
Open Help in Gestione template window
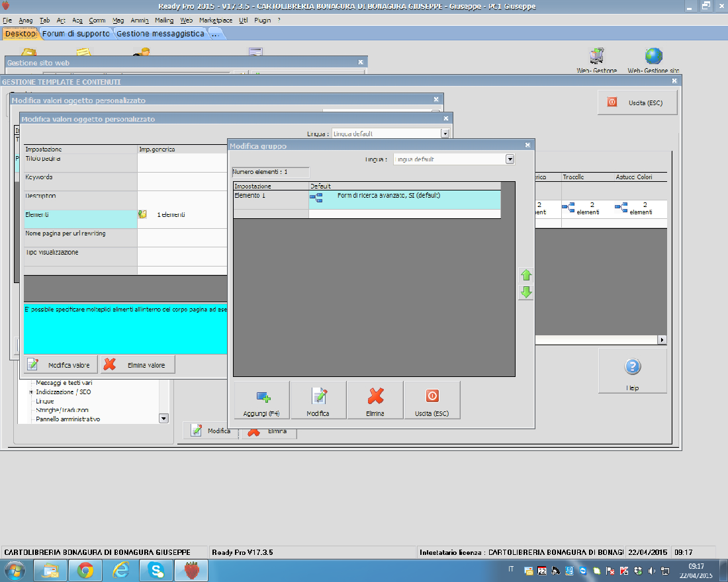tap(632, 371)
